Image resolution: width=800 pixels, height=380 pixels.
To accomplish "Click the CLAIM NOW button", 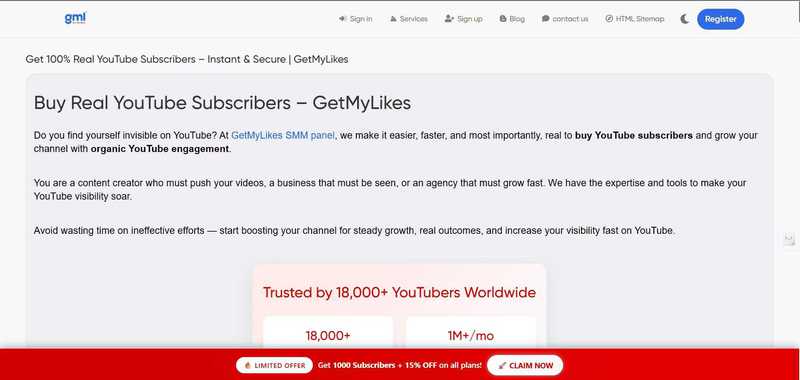I will point(525,365).
